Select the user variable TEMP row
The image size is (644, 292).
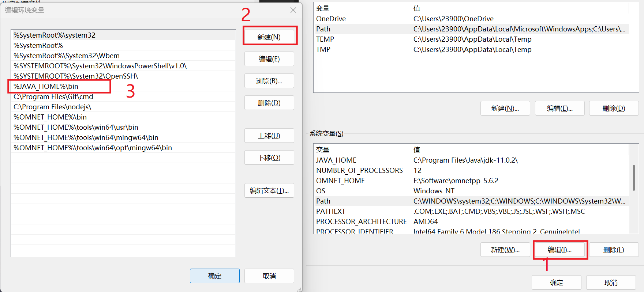(x=325, y=39)
